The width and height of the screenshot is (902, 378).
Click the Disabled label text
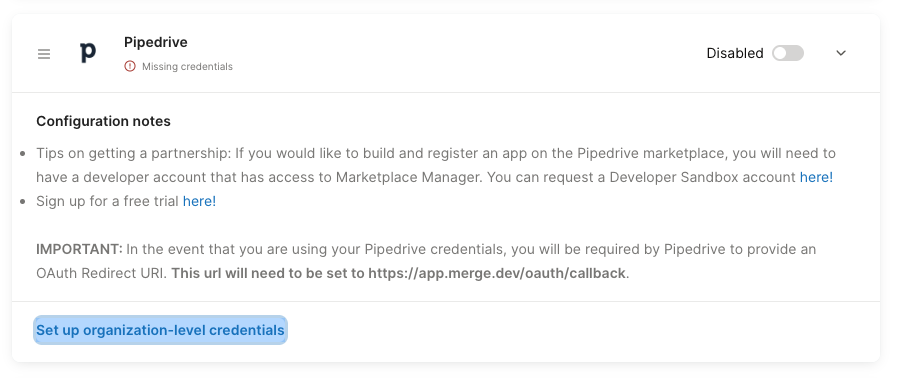tap(735, 54)
